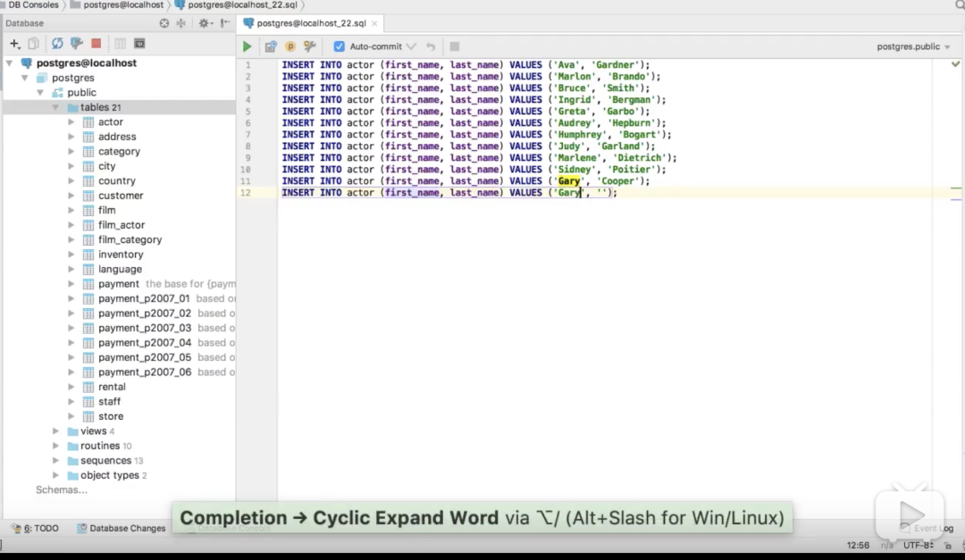Screen dimensions: 965x560
Task: Click the Database panel title
Action: pyautogui.click(x=25, y=23)
